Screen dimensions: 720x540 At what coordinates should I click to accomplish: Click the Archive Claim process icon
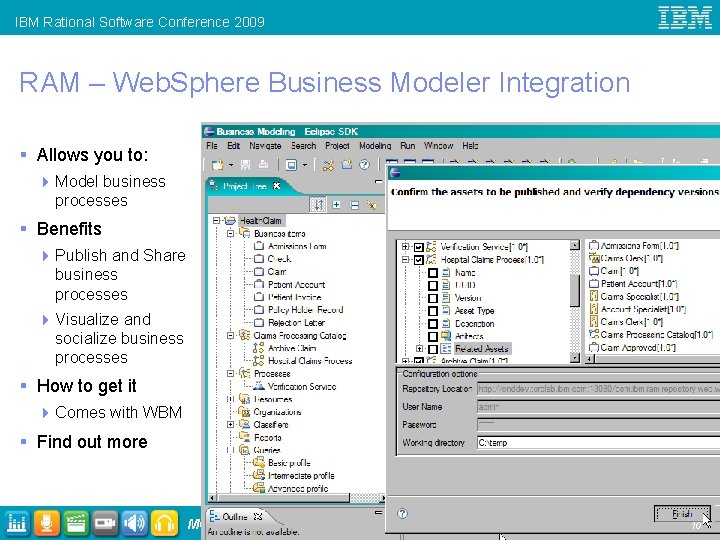[259, 348]
